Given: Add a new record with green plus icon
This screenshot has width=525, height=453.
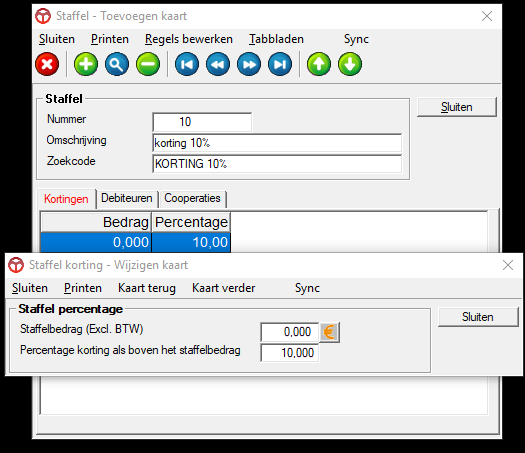Looking at the screenshot, I should click(86, 64).
